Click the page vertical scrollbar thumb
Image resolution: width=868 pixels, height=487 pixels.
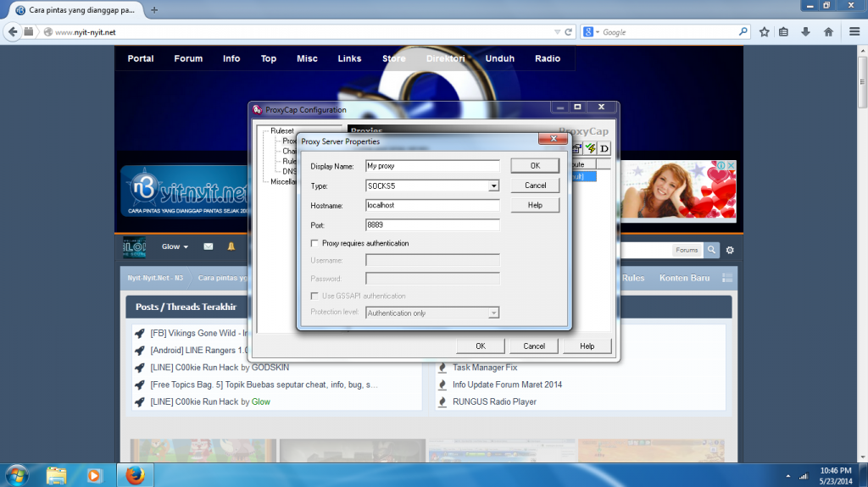[862, 82]
